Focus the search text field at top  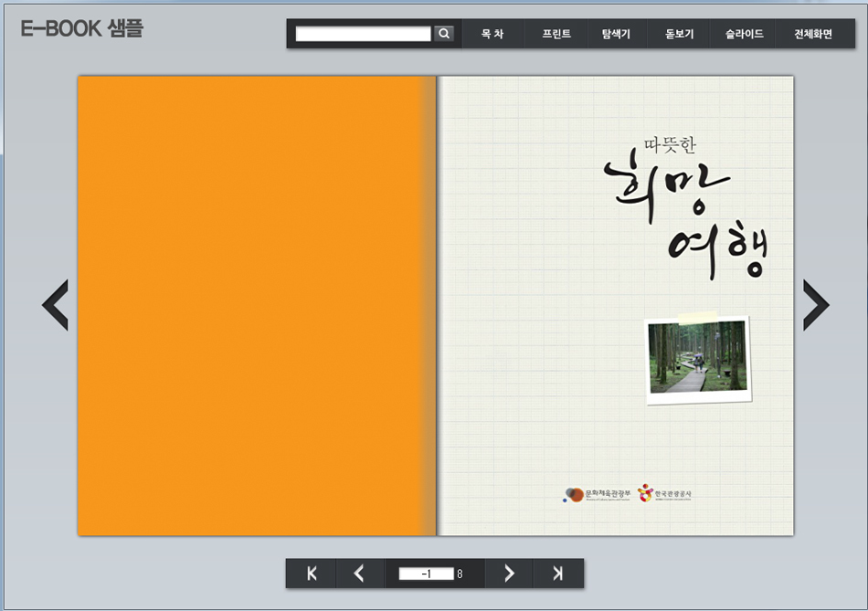(x=363, y=34)
